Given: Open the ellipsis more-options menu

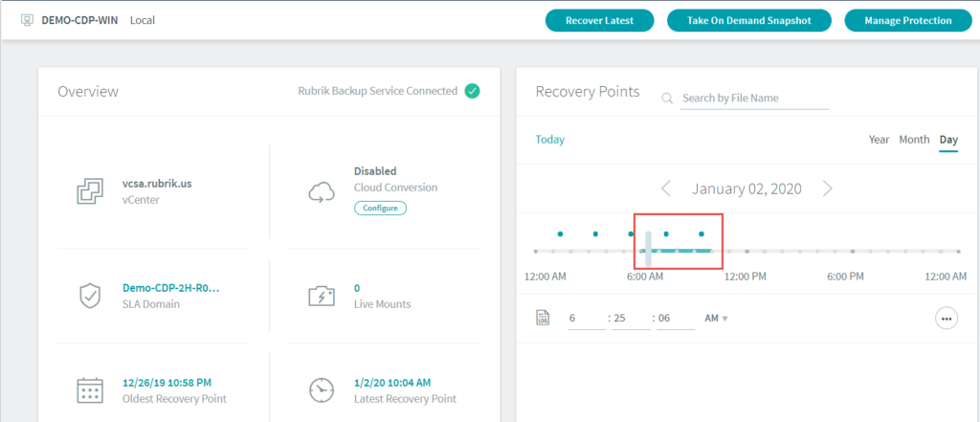Looking at the screenshot, I should pyautogui.click(x=947, y=319).
